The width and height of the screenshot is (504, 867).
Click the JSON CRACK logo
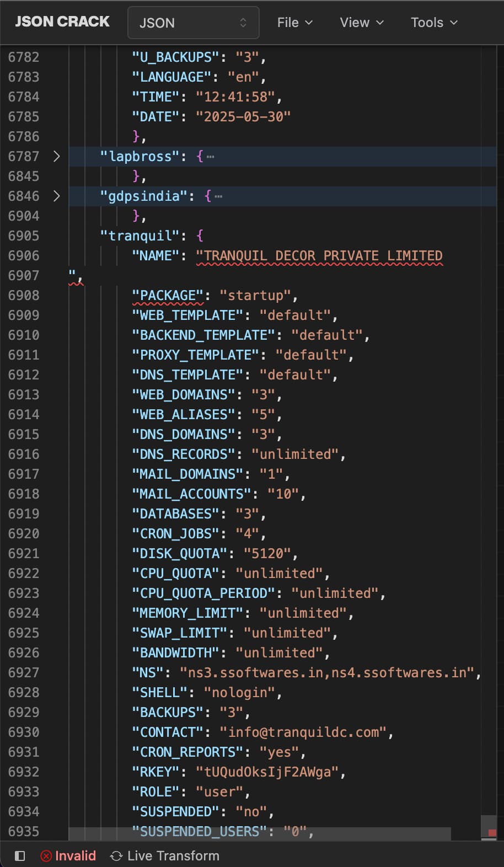click(x=62, y=22)
